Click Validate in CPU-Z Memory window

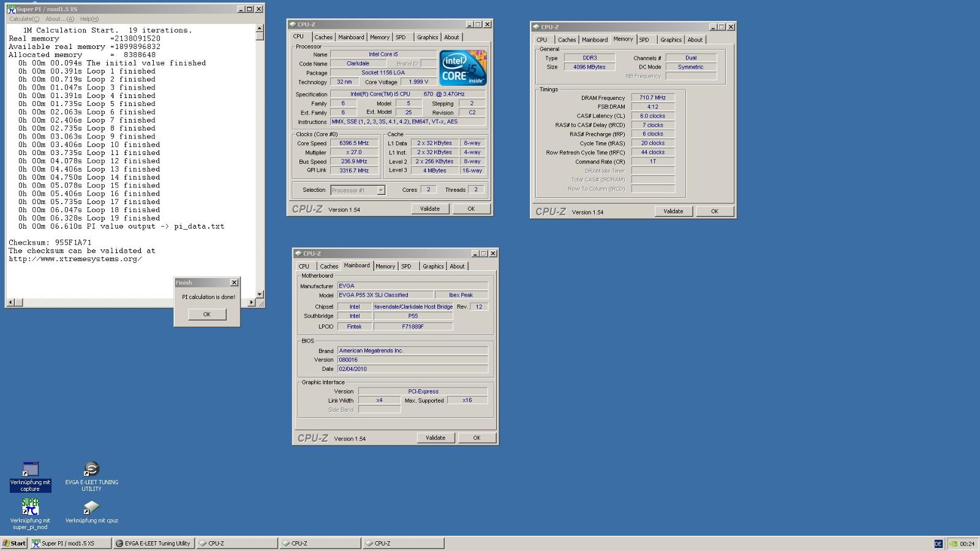673,211
